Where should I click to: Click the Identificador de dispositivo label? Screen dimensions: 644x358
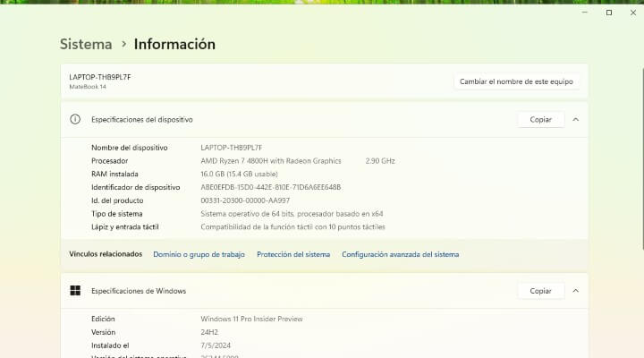136,187
